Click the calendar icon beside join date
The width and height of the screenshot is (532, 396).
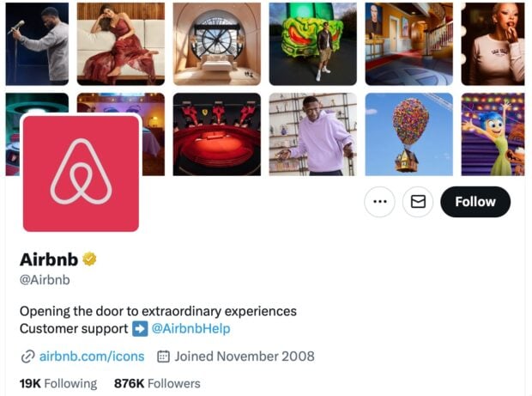point(163,356)
